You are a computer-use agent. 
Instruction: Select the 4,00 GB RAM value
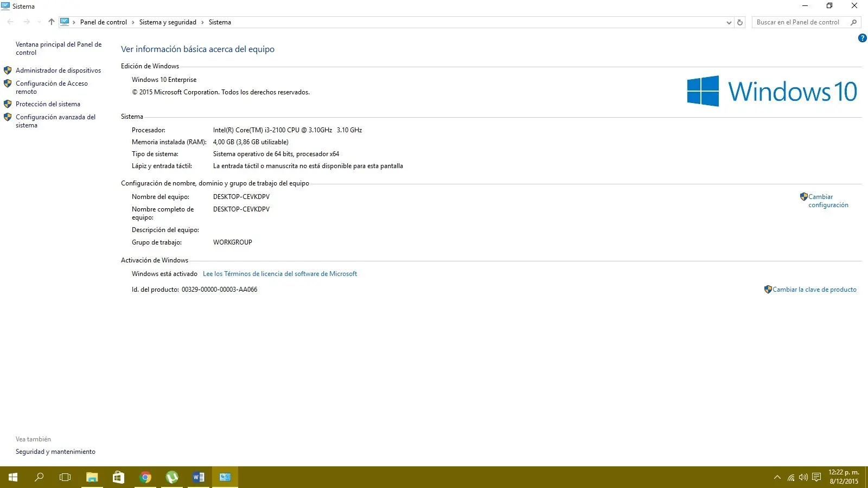coord(251,142)
